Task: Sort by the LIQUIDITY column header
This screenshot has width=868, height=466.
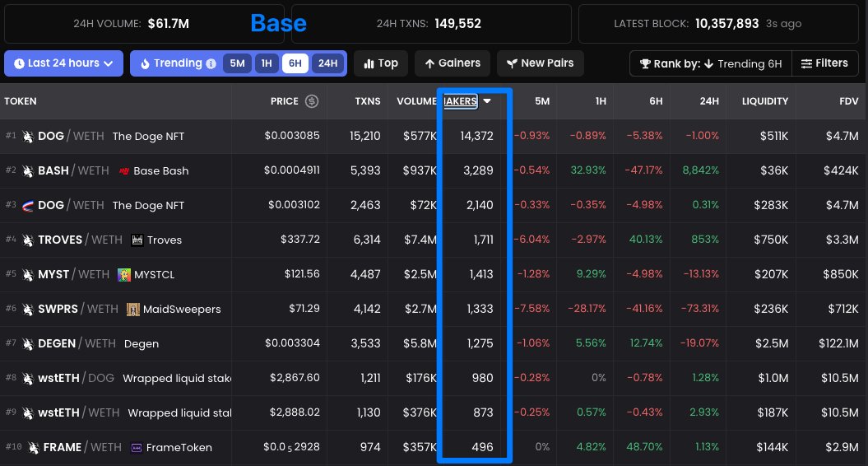Action: 765,101
